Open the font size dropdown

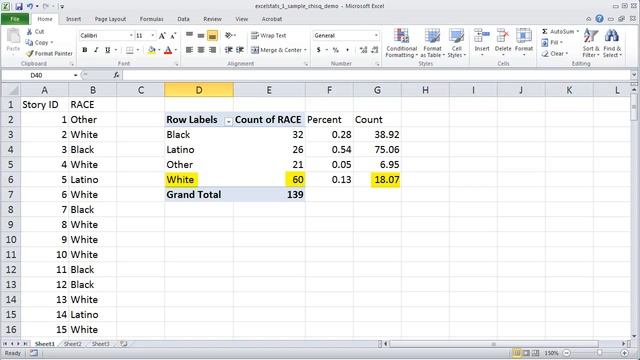(153, 36)
